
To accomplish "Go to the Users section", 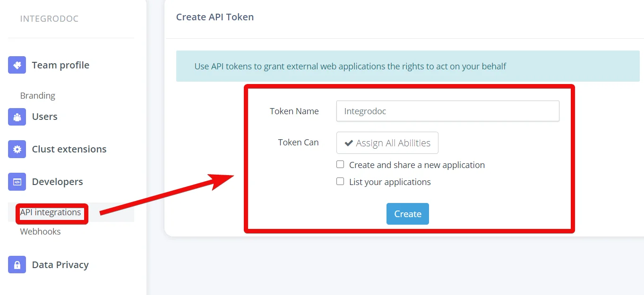I will click(44, 117).
